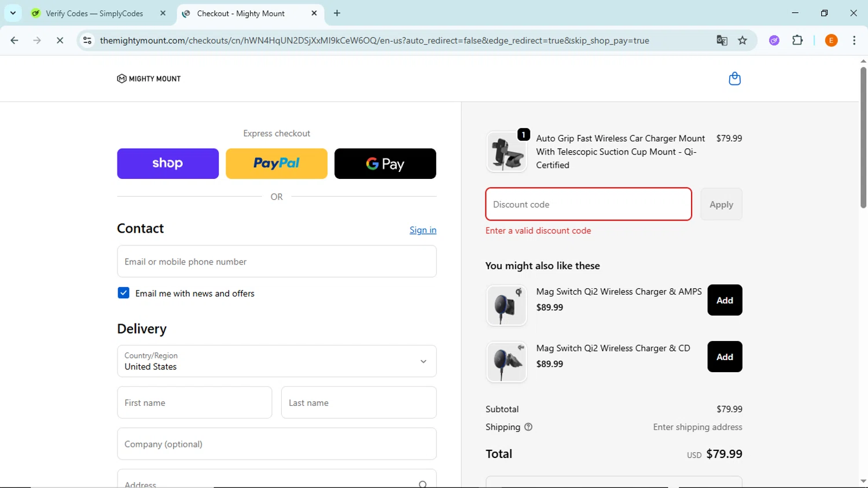Click the 'Enter a valid discount code' message
This screenshot has width=868, height=488.
(x=538, y=230)
